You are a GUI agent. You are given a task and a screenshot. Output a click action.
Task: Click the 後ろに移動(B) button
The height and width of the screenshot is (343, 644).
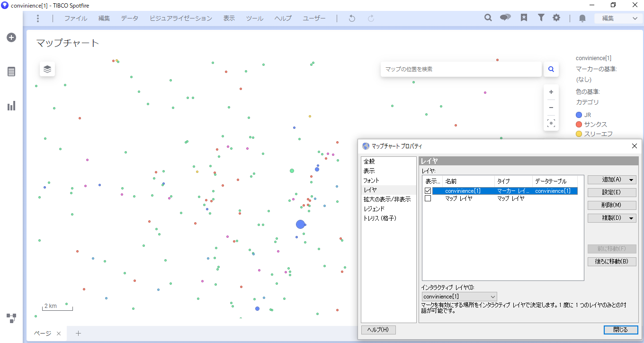[x=612, y=262]
